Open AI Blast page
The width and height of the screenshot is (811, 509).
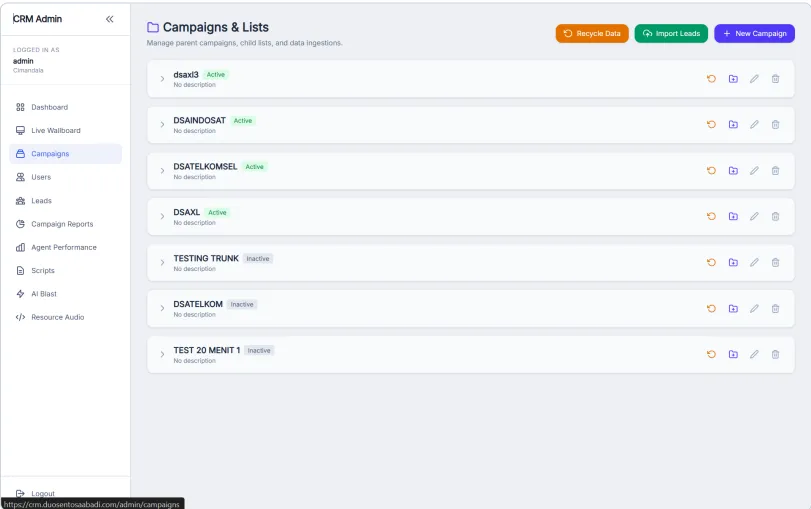tap(66, 294)
